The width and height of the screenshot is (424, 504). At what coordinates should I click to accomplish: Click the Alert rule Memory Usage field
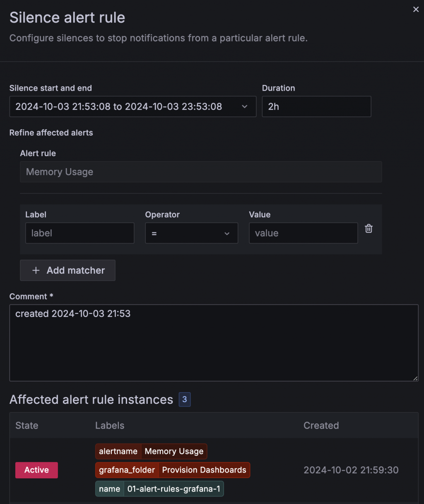tap(201, 172)
